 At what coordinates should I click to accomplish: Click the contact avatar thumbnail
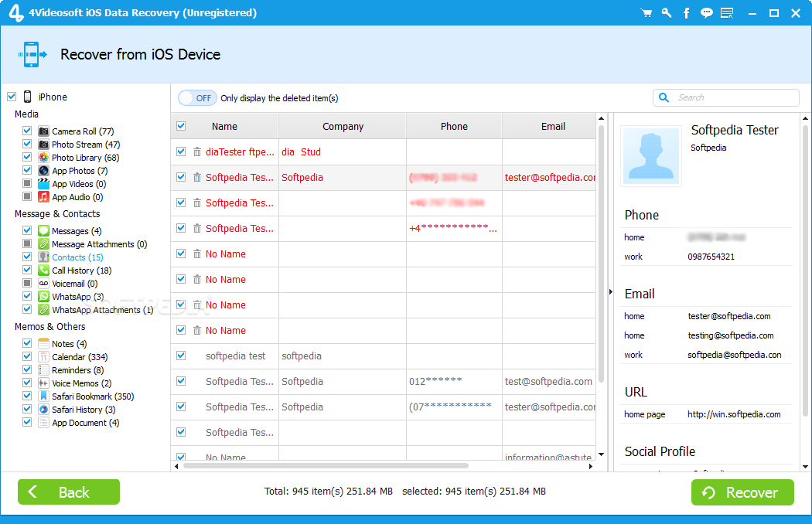pos(651,155)
